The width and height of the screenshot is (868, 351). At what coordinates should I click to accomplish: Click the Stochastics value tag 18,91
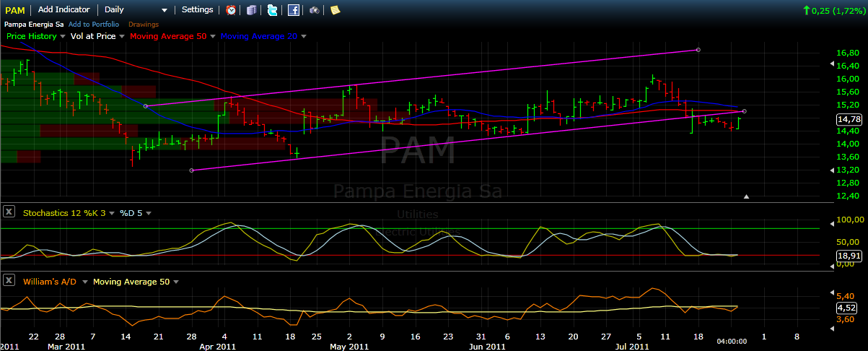(x=848, y=256)
